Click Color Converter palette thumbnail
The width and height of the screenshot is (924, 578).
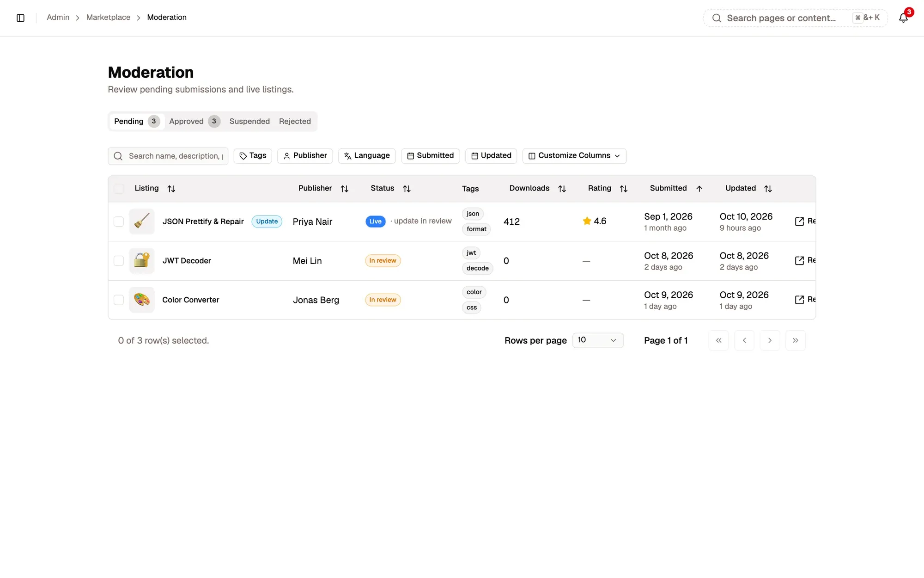pos(142,300)
